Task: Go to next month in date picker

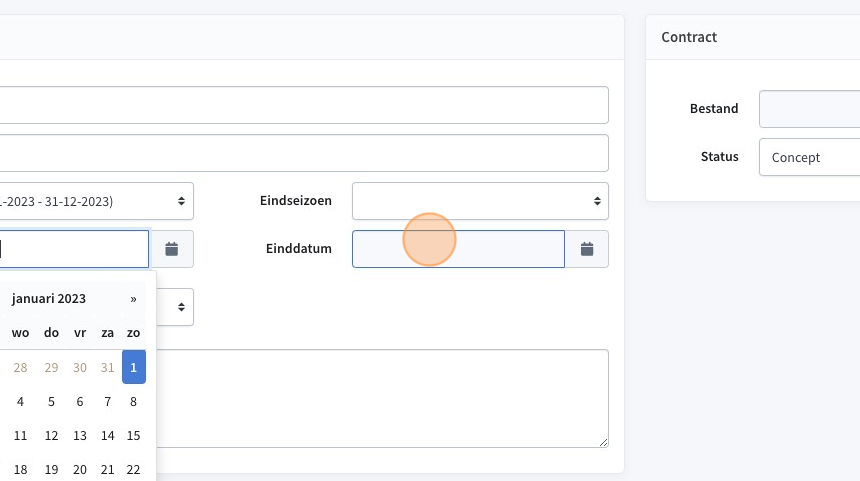Action: tap(133, 299)
